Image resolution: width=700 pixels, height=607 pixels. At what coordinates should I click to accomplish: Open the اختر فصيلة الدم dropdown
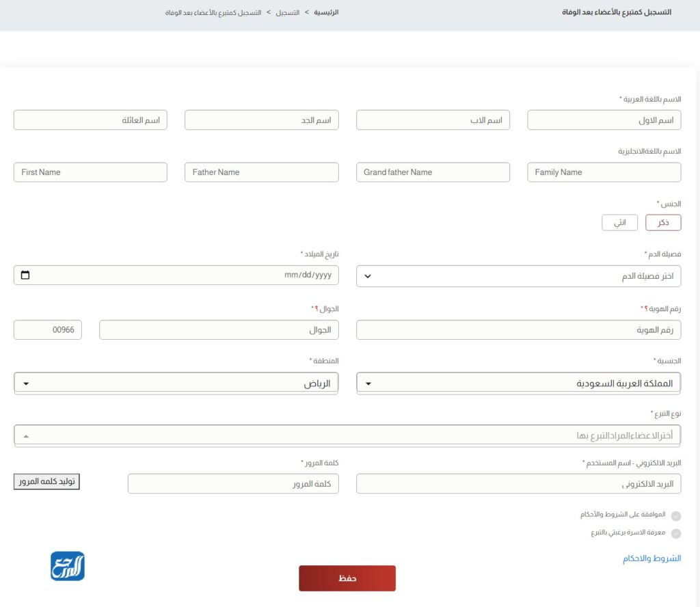click(x=520, y=275)
